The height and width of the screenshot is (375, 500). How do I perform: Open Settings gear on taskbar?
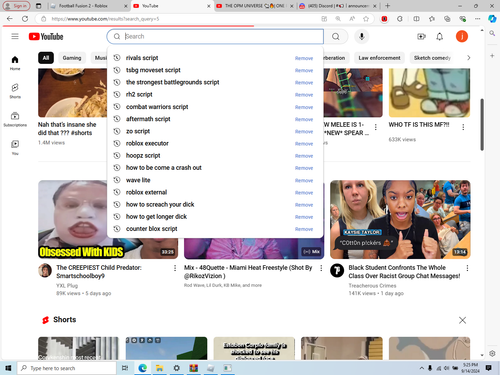pos(177,368)
